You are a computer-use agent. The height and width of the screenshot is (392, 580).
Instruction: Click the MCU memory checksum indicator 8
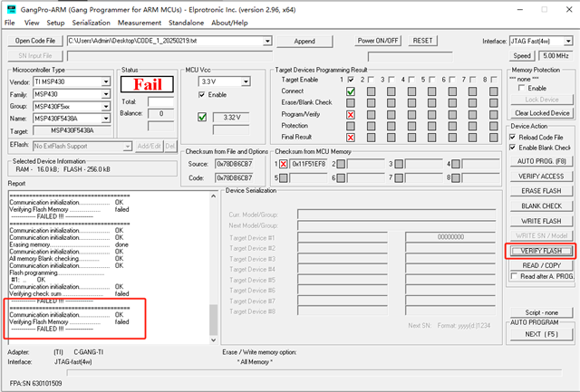pyautogui.click(x=456, y=178)
